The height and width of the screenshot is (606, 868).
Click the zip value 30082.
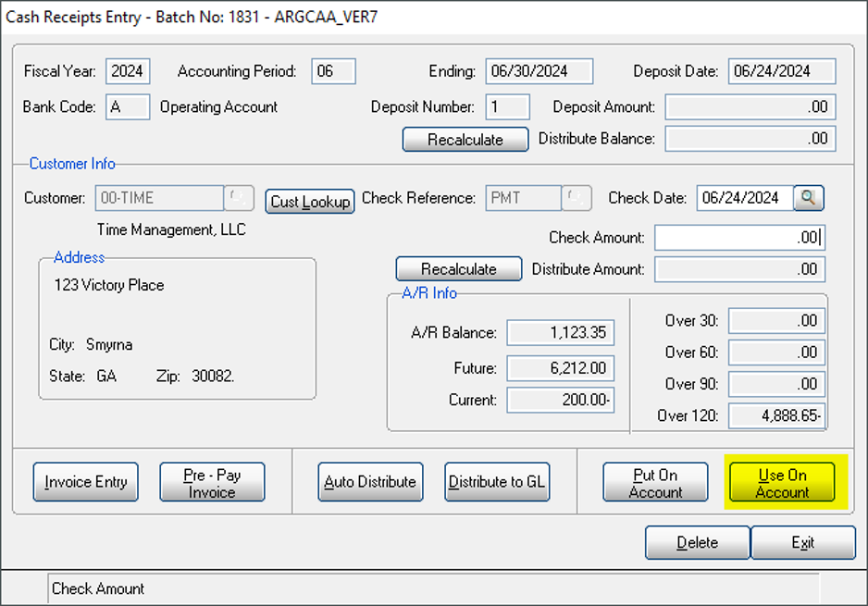(213, 377)
